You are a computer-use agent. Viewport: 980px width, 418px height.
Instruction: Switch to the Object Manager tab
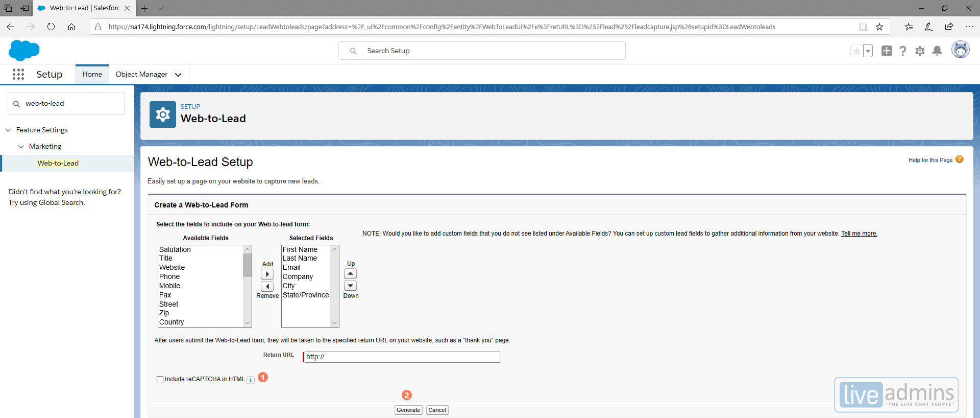141,74
